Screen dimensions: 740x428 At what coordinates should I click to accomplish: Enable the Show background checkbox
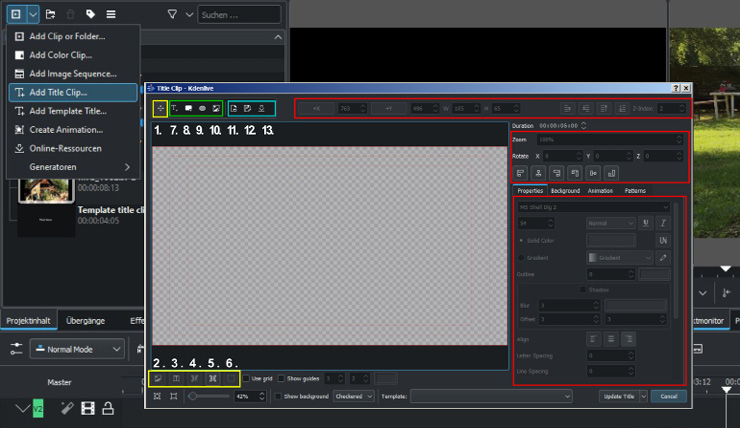[279, 396]
